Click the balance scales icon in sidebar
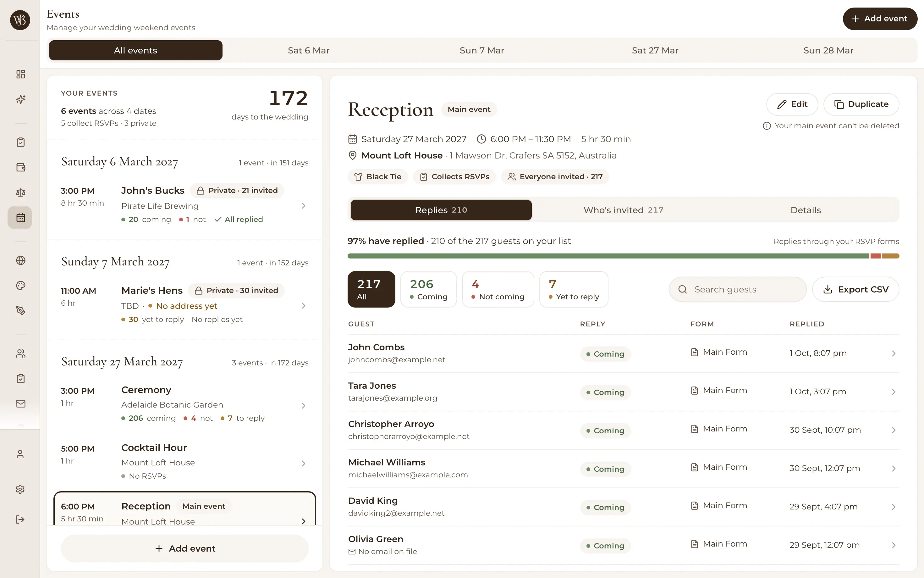The width and height of the screenshot is (924, 578). pyautogui.click(x=21, y=193)
